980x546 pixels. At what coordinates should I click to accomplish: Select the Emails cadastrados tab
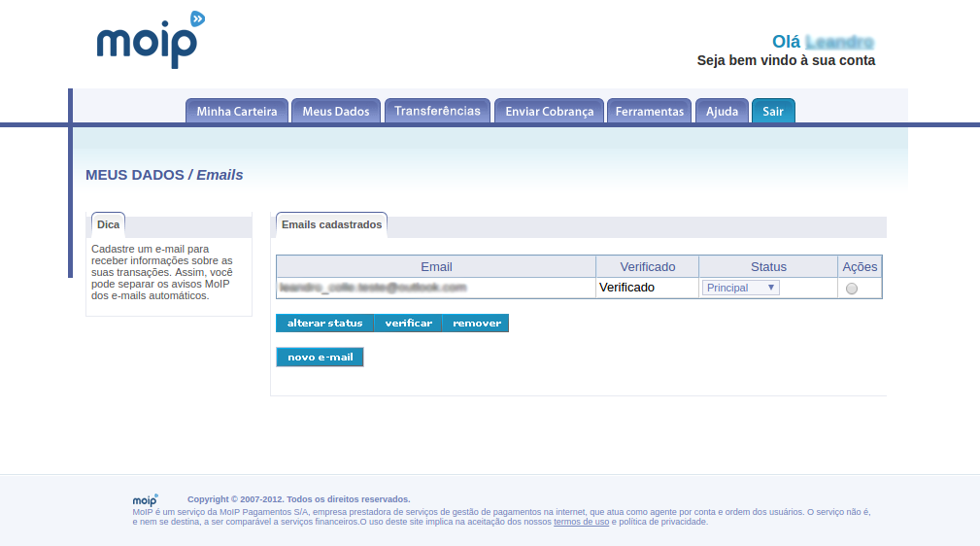(331, 224)
